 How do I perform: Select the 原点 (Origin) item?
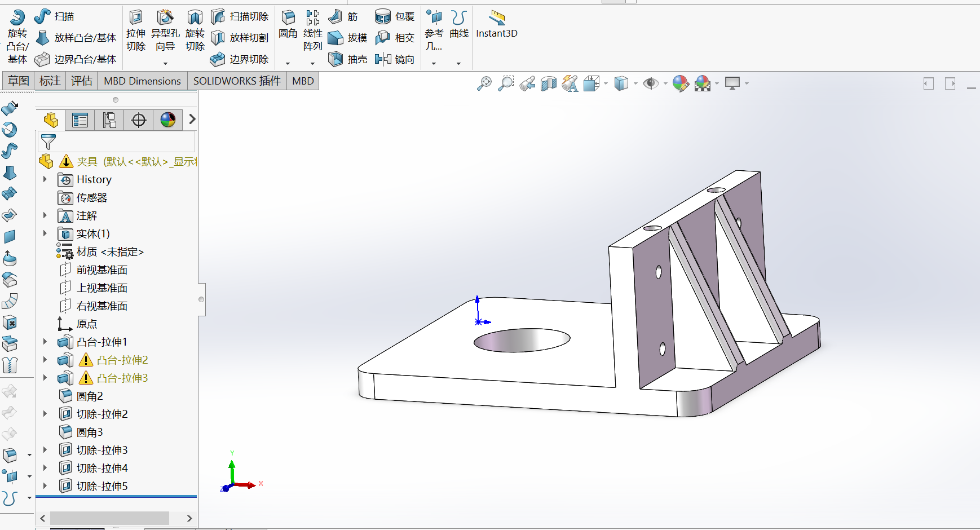[78, 324]
